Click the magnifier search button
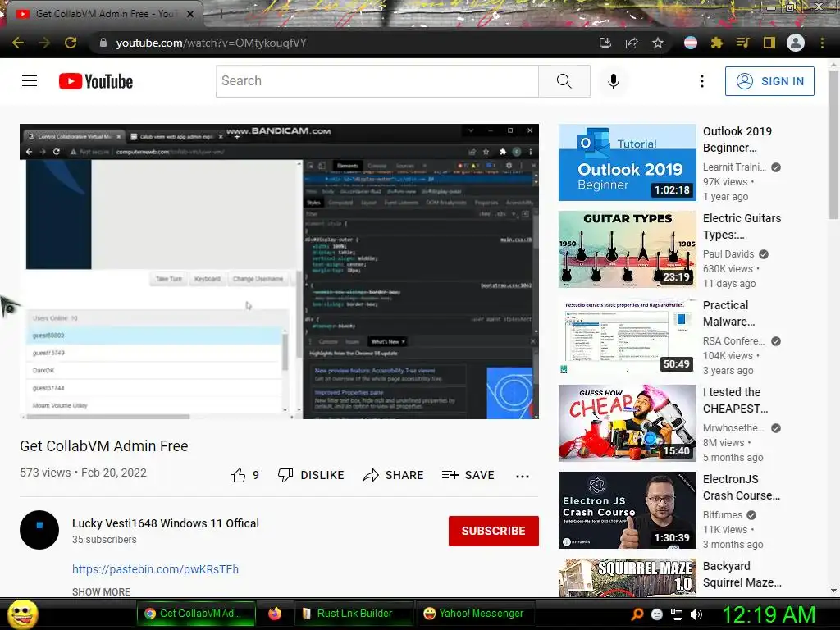The height and width of the screenshot is (630, 840). pos(564,81)
